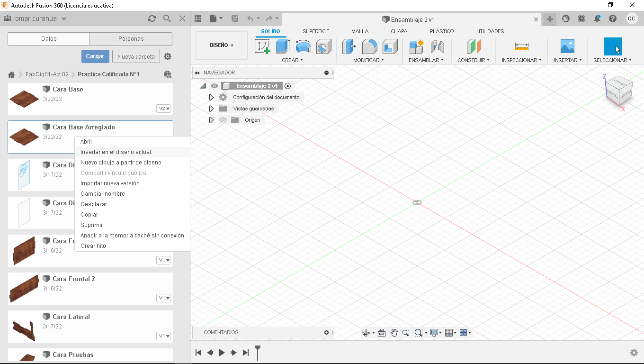
Task: Toggle visibility eye of Ensamblaje 2 v1
Action: coord(215,86)
